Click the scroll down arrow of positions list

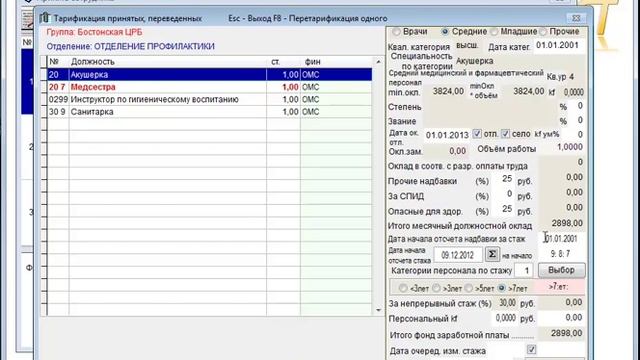(378, 311)
